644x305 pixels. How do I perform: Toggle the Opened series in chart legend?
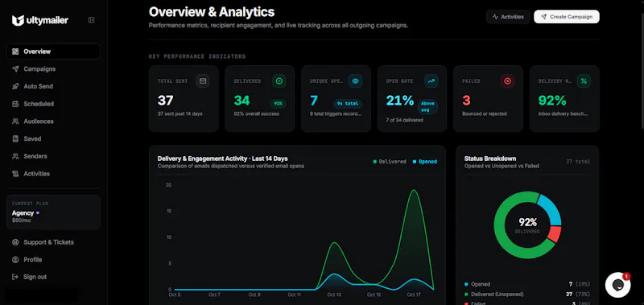[x=425, y=162]
